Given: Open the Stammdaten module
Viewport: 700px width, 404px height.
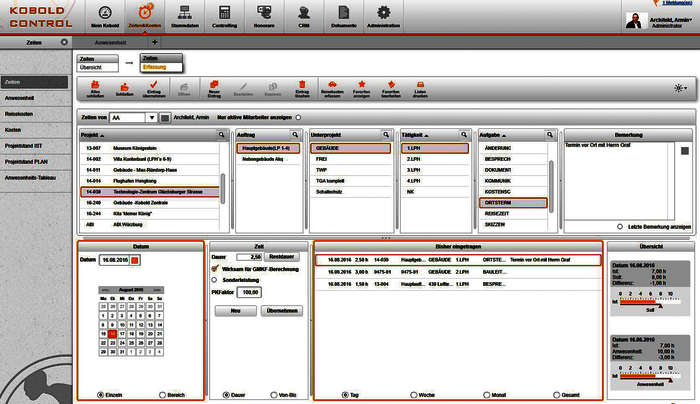Looking at the screenshot, I should click(x=184, y=17).
